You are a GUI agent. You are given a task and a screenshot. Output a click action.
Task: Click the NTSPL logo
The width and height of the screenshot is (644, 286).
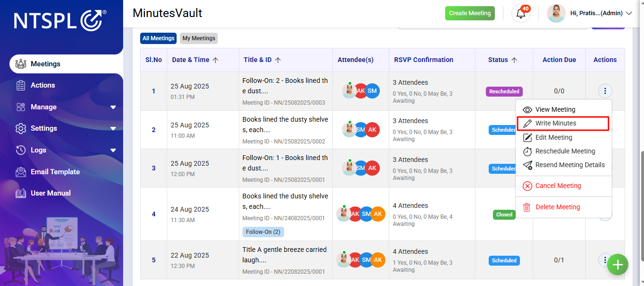click(60, 21)
